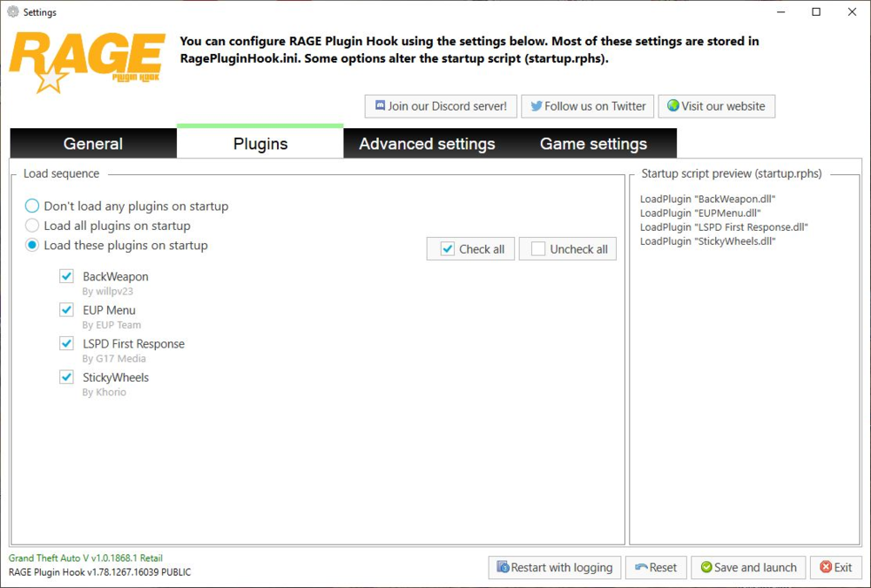Click the BackWeapon plugin name
Image resolution: width=871 pixels, height=588 pixels.
tap(116, 276)
